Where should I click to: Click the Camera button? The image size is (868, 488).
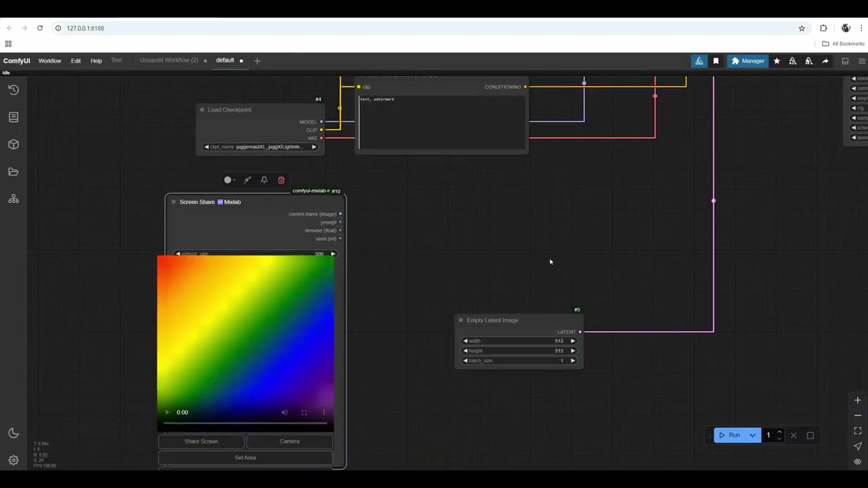[x=290, y=441]
